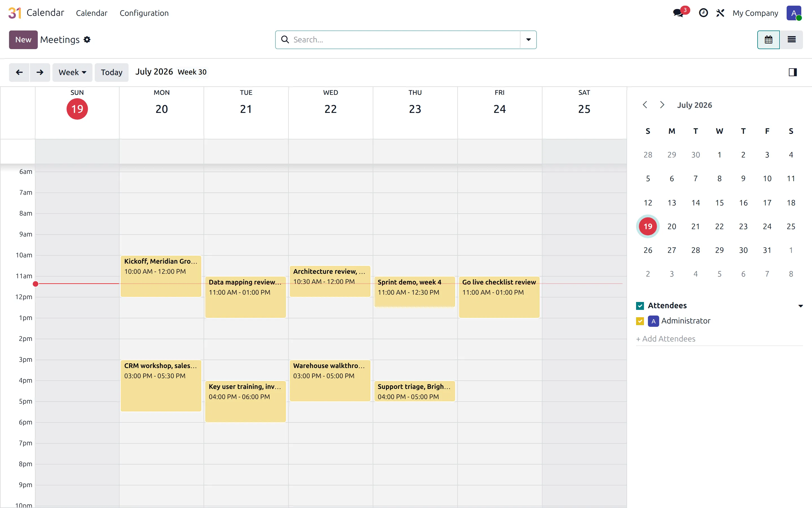Select July 15 in the mini calendar
812x508 pixels.
coord(720,203)
